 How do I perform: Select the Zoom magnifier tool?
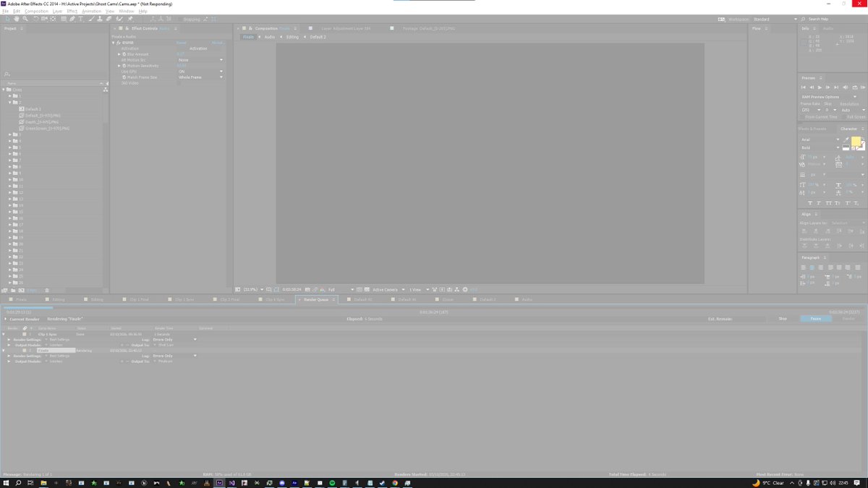[x=25, y=19]
